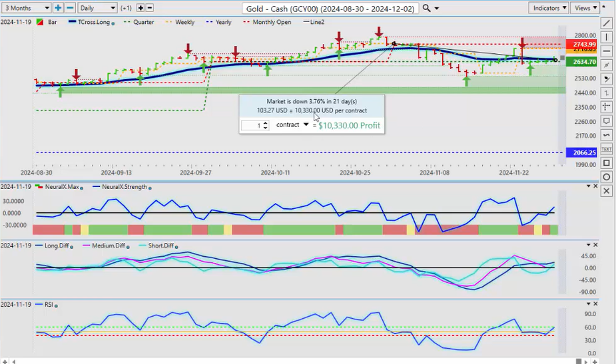Click the blue minus time range button
The image size is (616, 364).
[70, 8]
